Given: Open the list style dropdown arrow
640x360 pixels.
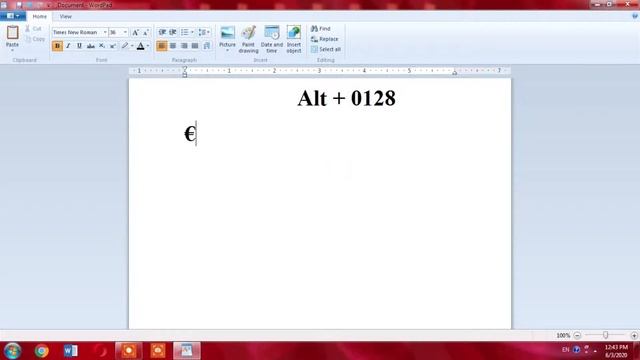Looking at the screenshot, I should pyautogui.click(x=192, y=32).
